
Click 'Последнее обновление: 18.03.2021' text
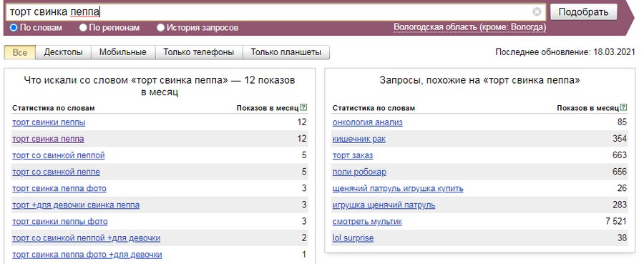[x=565, y=52]
